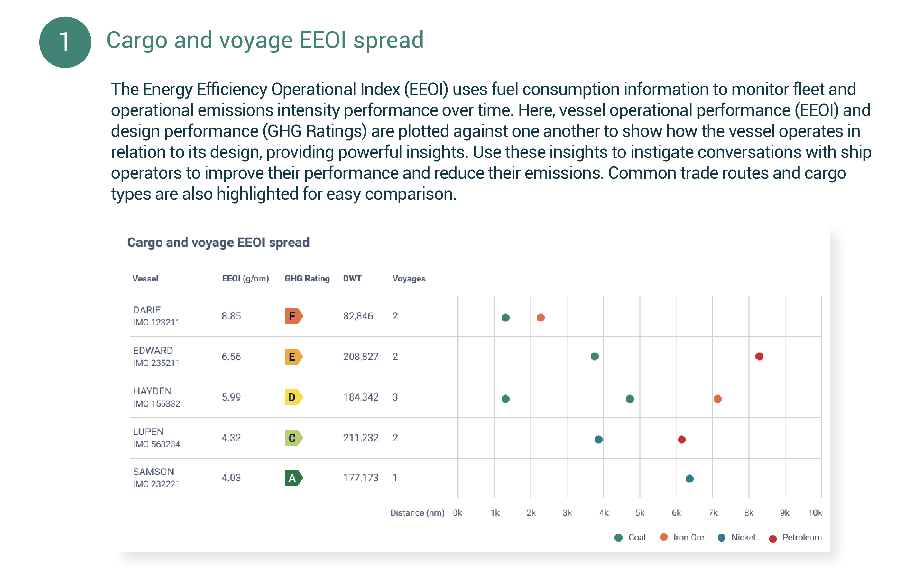
Task: Click the D GHG rating badge for HAYDEN
Action: pos(293,397)
